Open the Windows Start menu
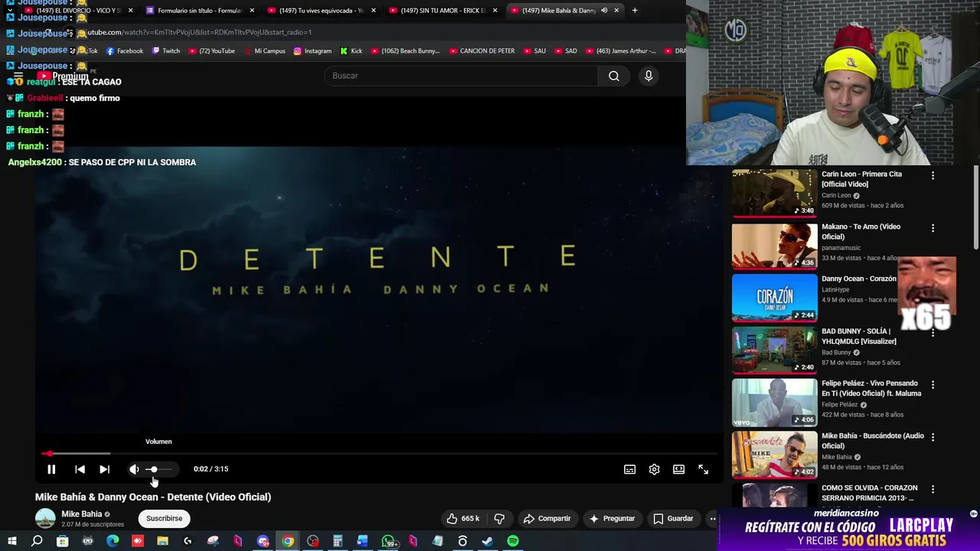 (x=11, y=541)
